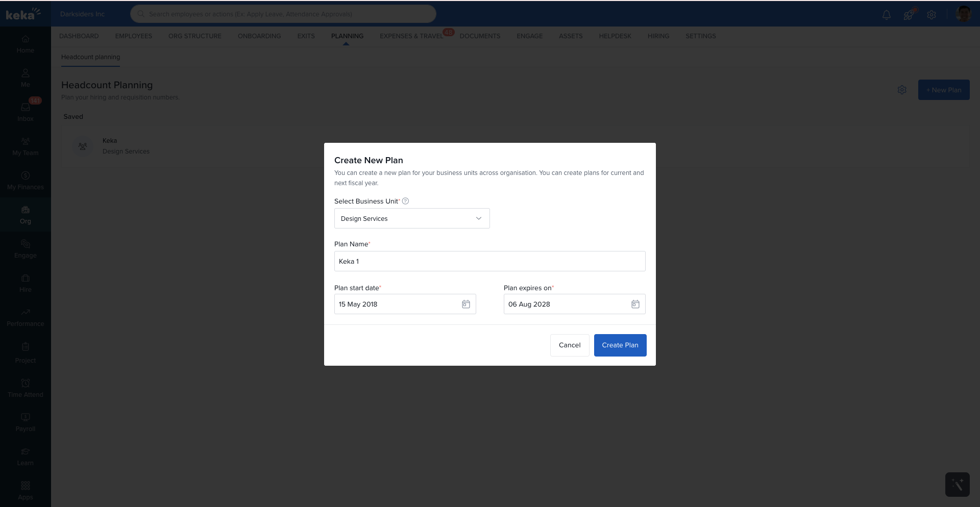This screenshot has width=980, height=507.
Task: Expand the Select Business Unit dropdown
Action: [411, 218]
